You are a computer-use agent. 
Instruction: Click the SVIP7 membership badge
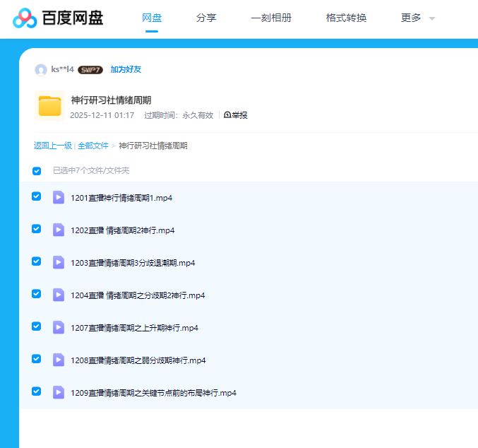pos(90,70)
